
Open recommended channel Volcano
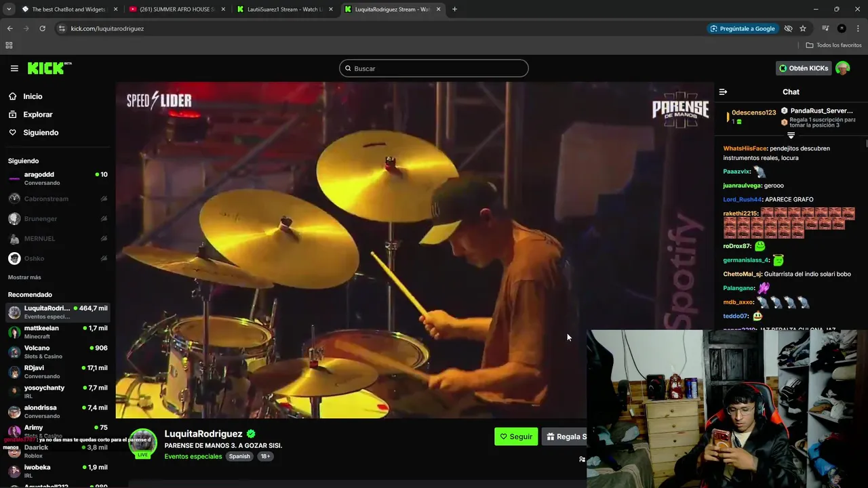(x=58, y=352)
